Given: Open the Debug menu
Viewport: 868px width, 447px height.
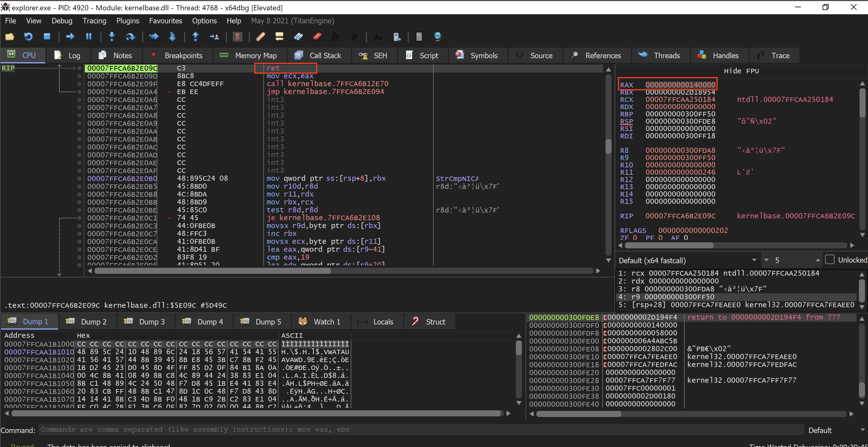Looking at the screenshot, I should 62,21.
